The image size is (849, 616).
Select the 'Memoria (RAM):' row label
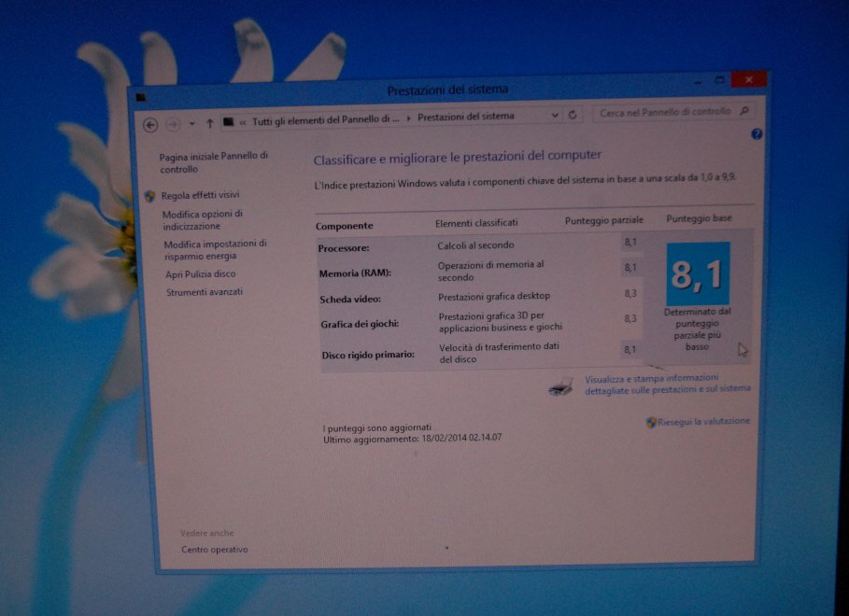[x=355, y=273]
